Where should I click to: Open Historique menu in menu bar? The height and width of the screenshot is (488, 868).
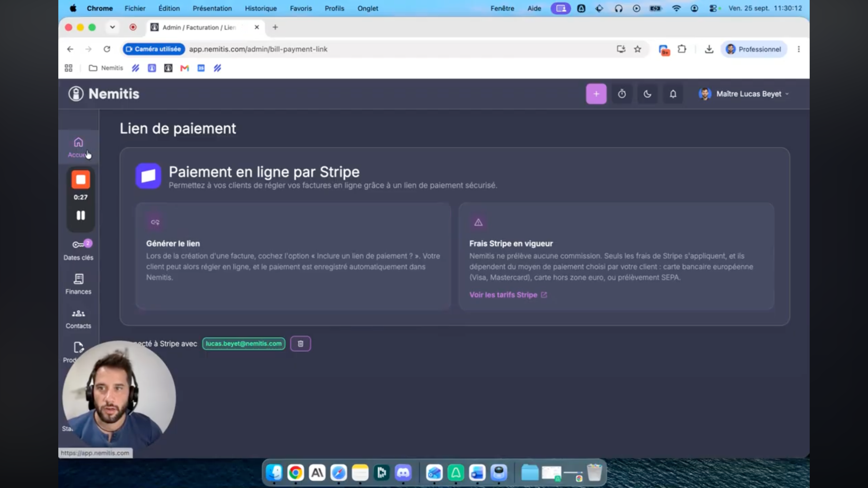(261, 8)
